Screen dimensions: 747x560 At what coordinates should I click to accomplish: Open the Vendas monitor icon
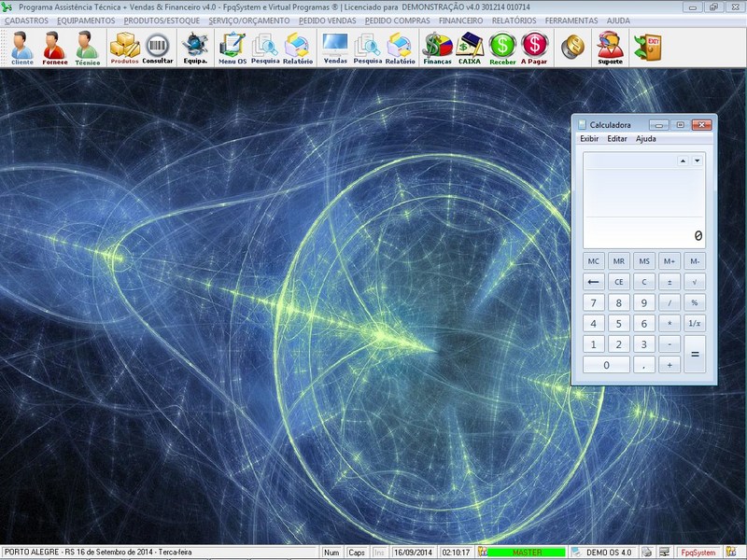[x=335, y=48]
